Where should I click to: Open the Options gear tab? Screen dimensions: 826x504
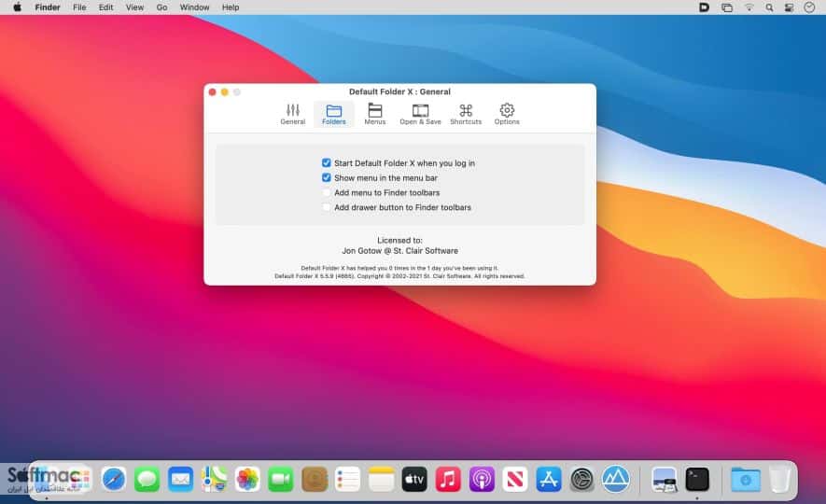(507, 114)
